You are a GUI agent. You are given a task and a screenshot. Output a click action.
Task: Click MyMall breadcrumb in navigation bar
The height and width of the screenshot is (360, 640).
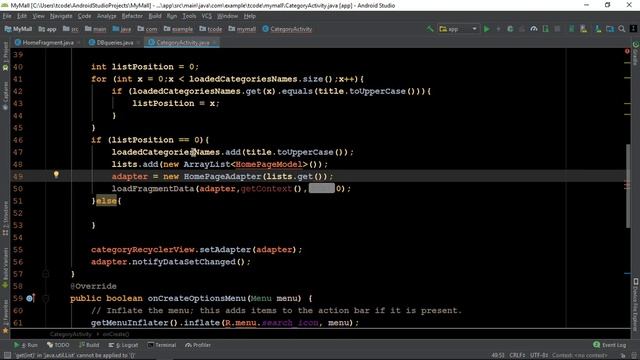pyautogui.click(x=18, y=29)
